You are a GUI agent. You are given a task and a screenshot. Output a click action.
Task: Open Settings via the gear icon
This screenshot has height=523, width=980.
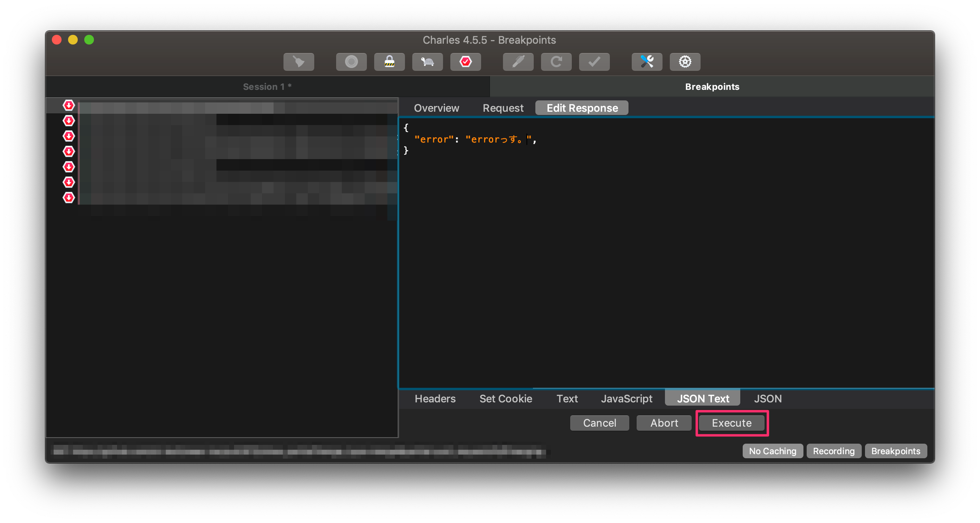[x=685, y=62]
